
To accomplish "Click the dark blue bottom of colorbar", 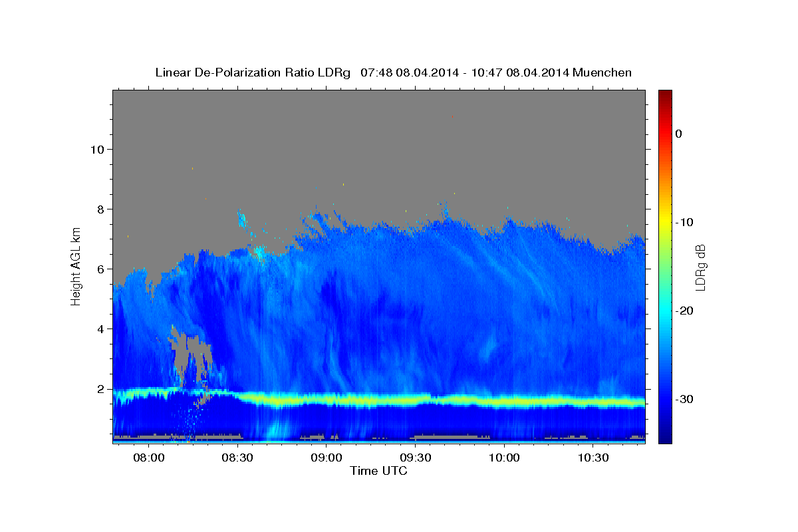I will pos(665,436).
